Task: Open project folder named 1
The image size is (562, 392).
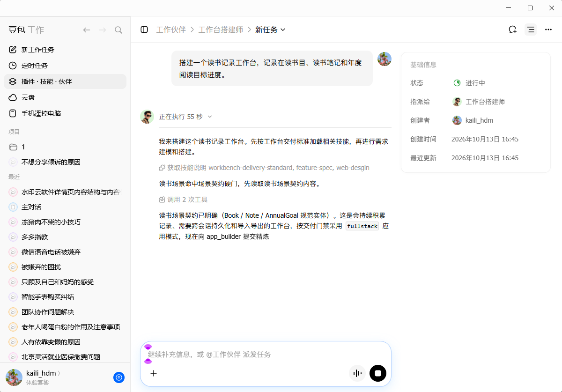Action: tap(65, 147)
